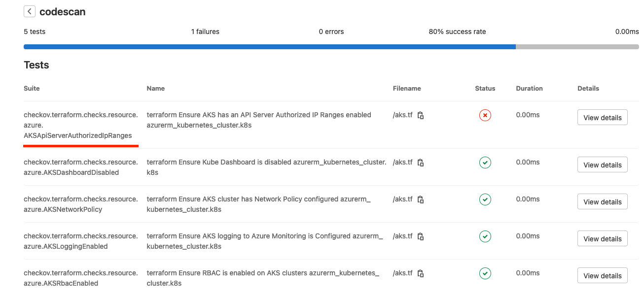
Task: View details for the AKSDashboardDisabled test
Action: pos(602,165)
